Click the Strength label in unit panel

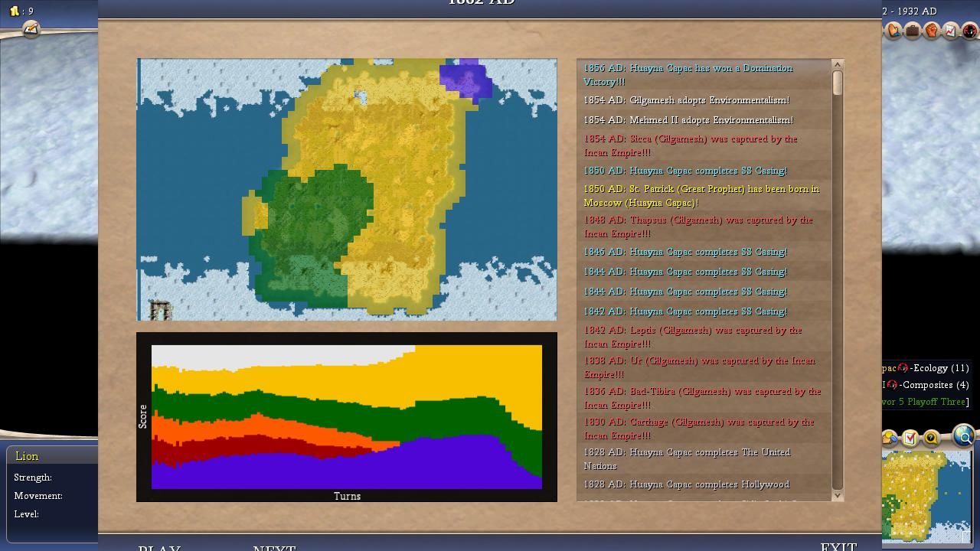coord(33,478)
